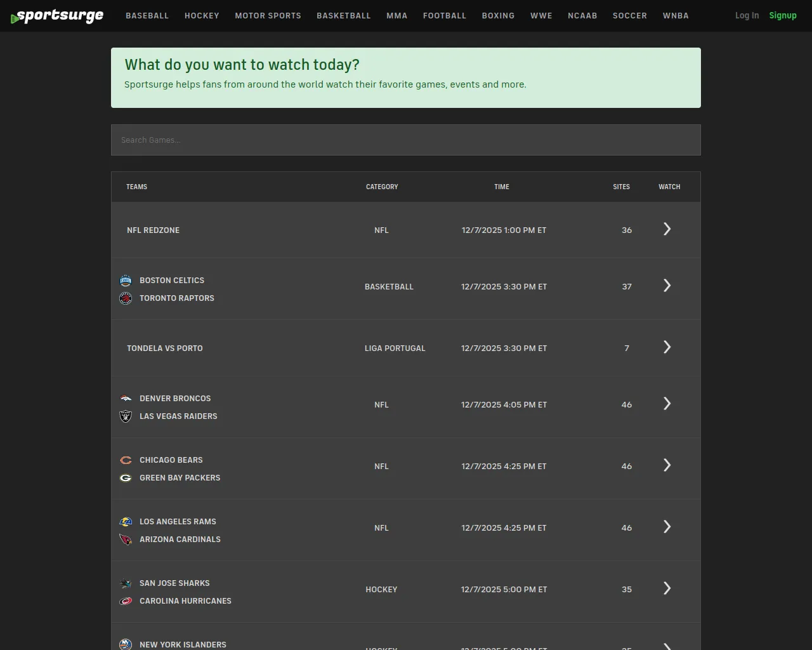Click the Las Vegas Raiders logo
Screen dimensions: 812x650
(x=126, y=416)
